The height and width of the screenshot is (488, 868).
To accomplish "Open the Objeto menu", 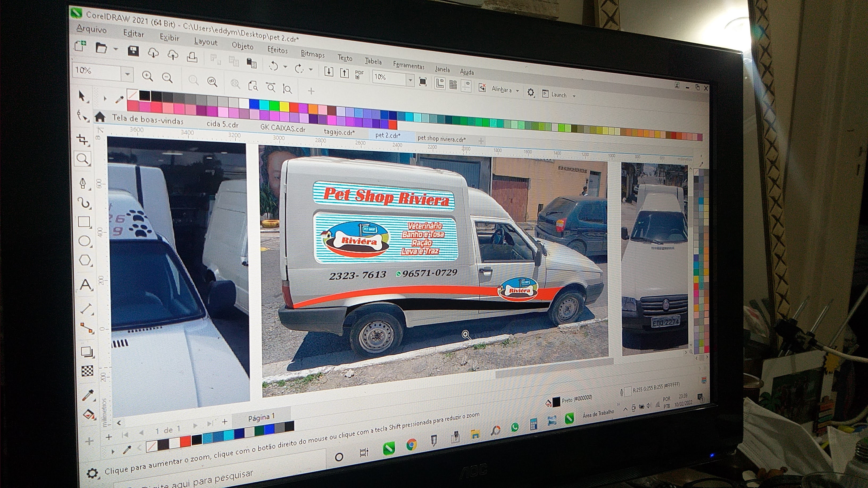I will [242, 46].
